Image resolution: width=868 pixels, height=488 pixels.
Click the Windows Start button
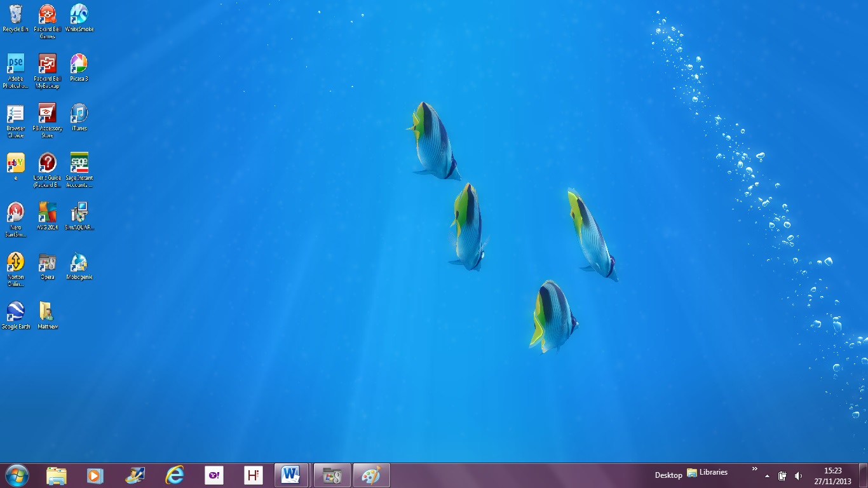tap(17, 475)
